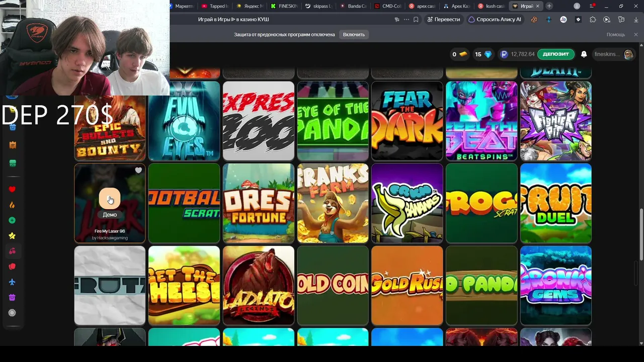Open the Eye of the Panda game tile
The height and width of the screenshot is (362, 644).
click(x=333, y=121)
